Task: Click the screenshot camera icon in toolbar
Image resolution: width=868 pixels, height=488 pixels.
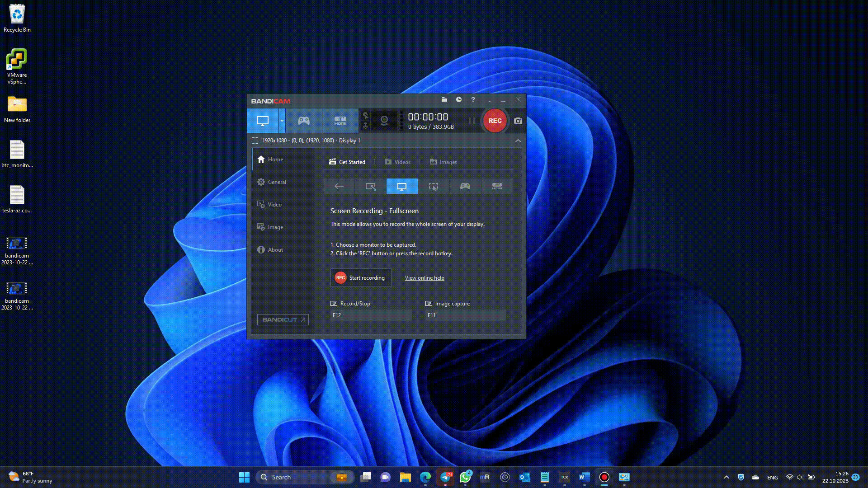Action: point(517,120)
